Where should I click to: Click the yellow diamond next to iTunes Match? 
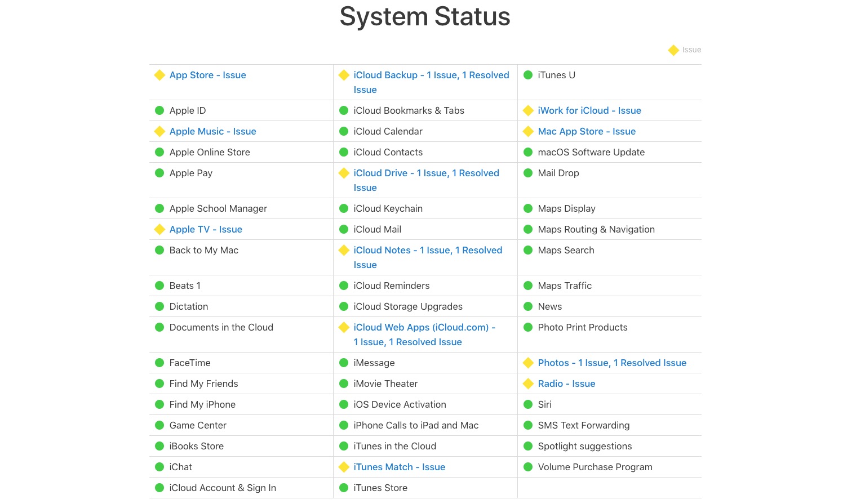344,467
